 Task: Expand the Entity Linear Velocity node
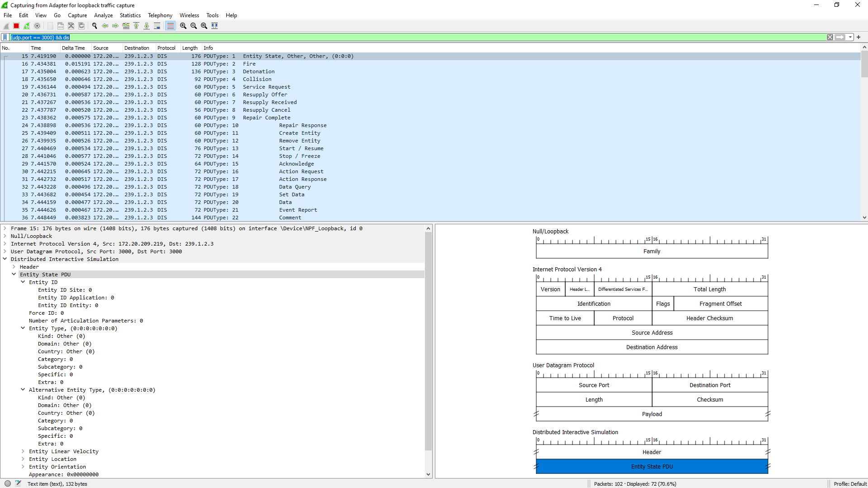pos(23,451)
